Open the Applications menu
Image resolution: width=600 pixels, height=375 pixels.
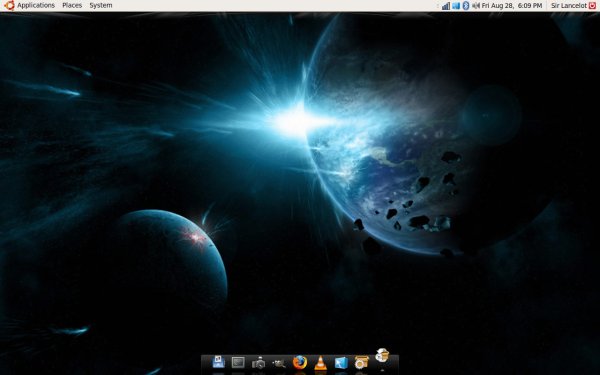tap(36, 5)
